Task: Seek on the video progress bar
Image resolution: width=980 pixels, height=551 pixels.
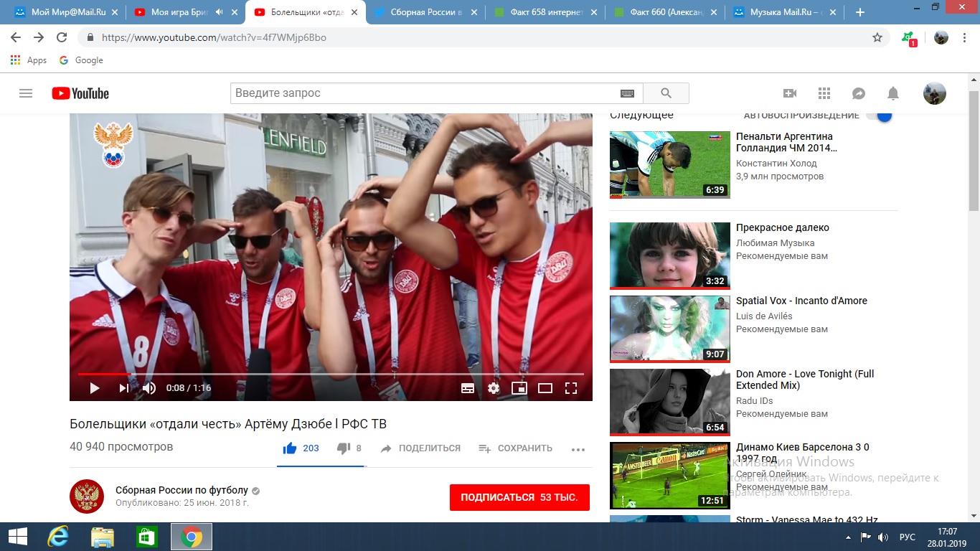Action: (331, 374)
